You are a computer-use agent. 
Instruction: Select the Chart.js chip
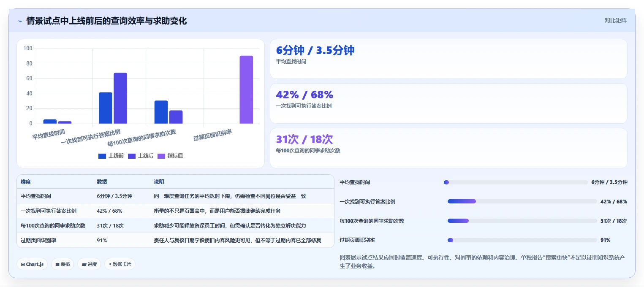[x=32, y=264]
